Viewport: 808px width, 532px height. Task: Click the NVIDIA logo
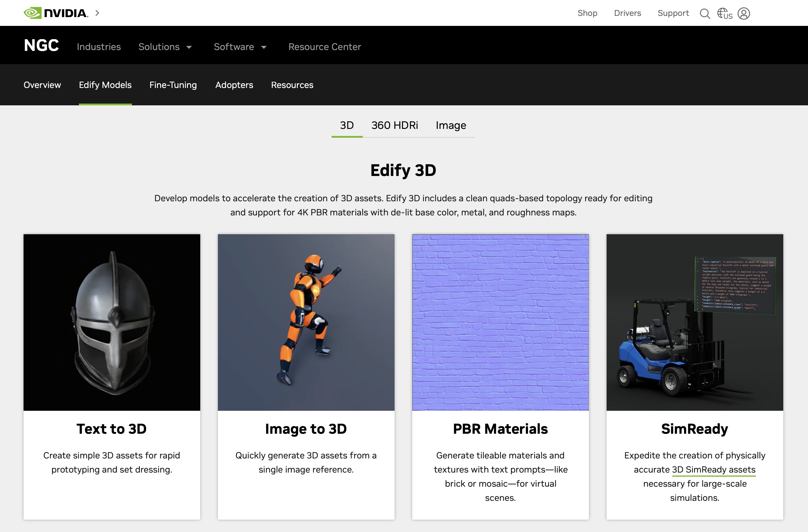click(56, 13)
